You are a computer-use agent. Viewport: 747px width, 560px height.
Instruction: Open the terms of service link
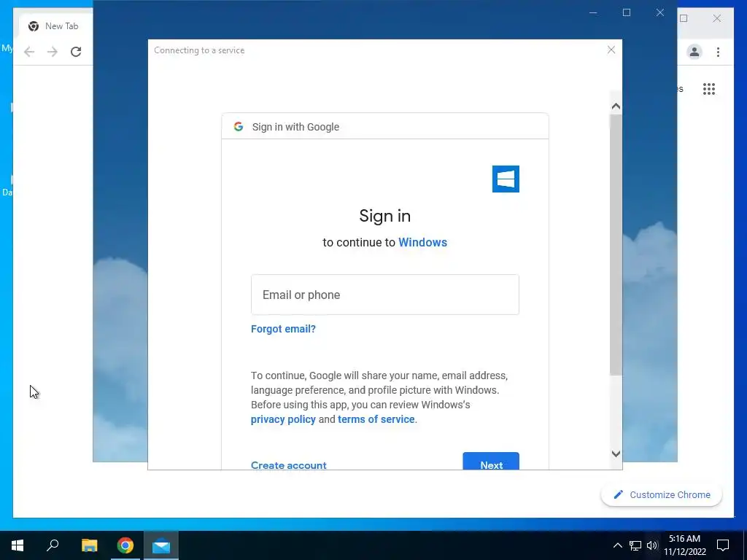tap(376, 419)
